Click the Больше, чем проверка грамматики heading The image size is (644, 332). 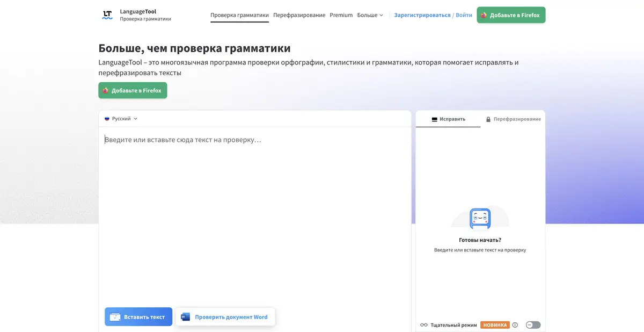point(195,48)
